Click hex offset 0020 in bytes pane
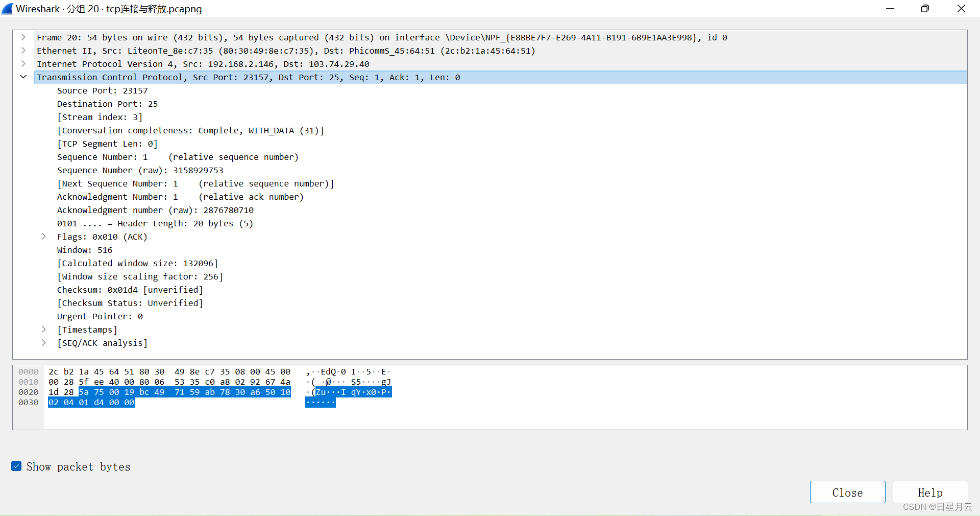Screen dimensions: 980x516 tap(29, 392)
